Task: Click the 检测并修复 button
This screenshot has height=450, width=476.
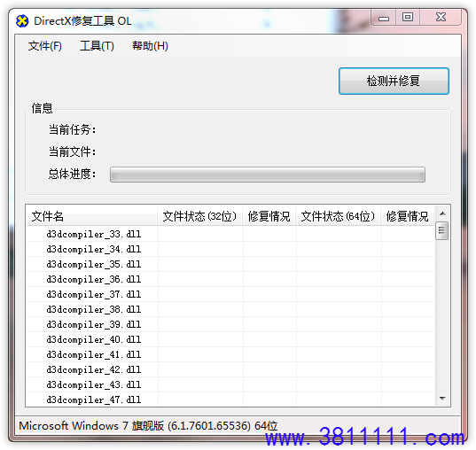Action: [394, 81]
